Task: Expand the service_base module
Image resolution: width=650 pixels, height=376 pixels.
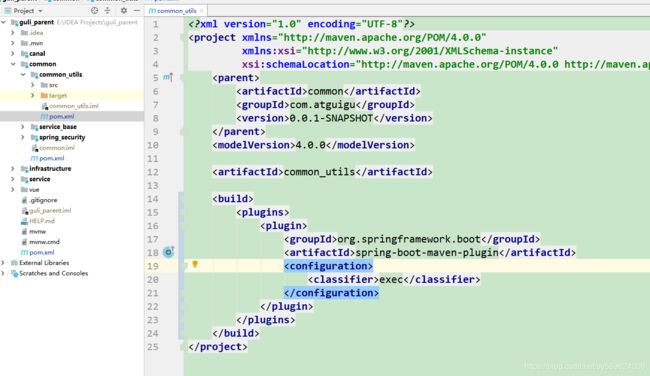Action: coord(23,126)
